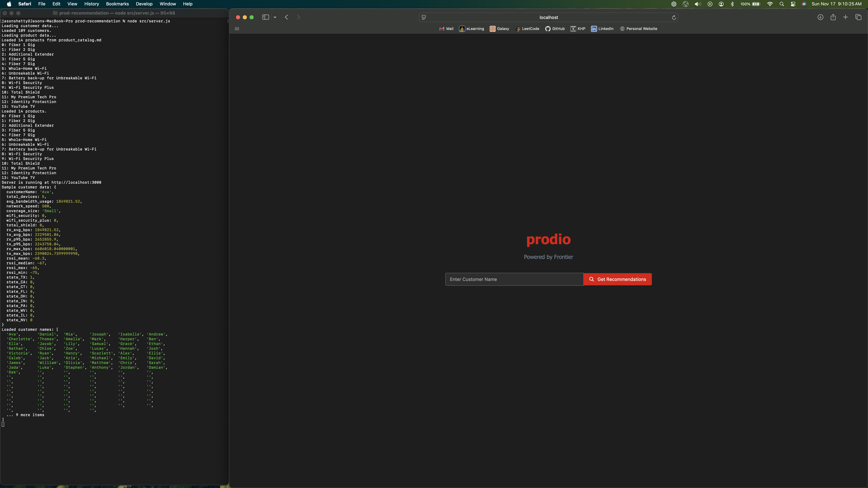Open the sidebar dropdown chevron
The height and width of the screenshot is (488, 868).
(x=275, y=17)
